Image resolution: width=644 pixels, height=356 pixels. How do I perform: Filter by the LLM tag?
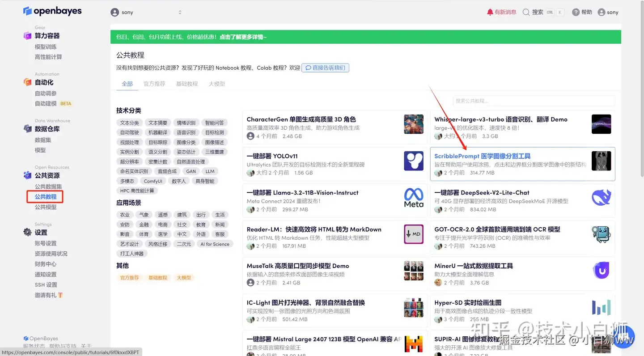pyautogui.click(x=210, y=171)
